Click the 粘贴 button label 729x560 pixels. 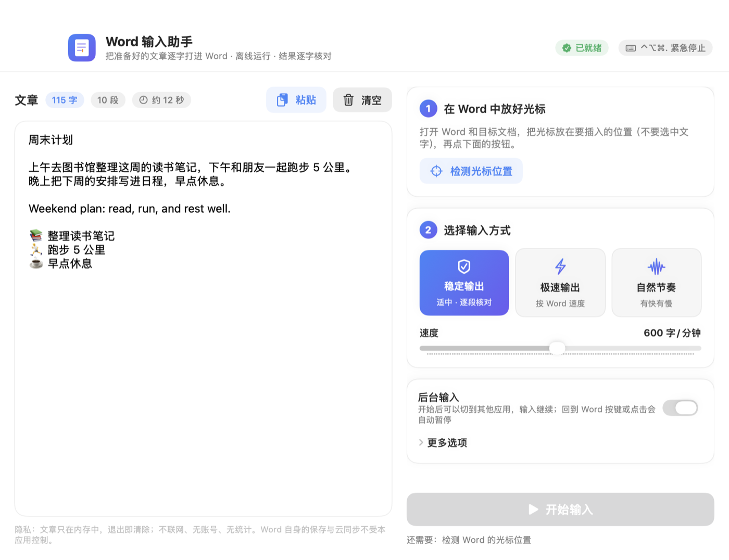point(306,100)
